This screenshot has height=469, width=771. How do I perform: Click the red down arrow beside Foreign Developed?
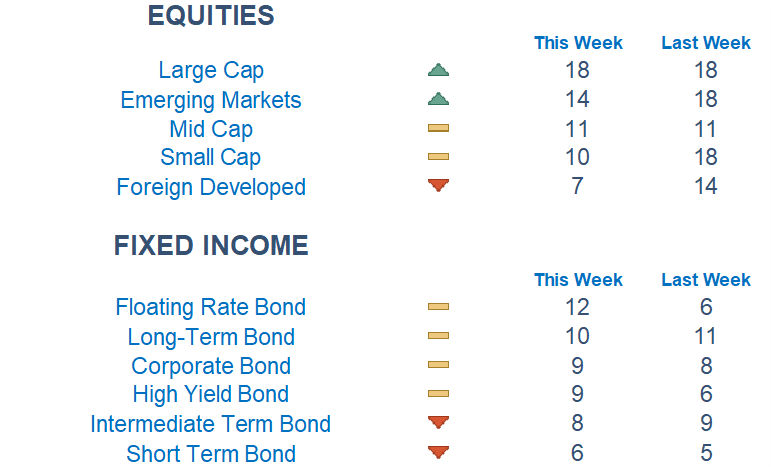[438, 185]
